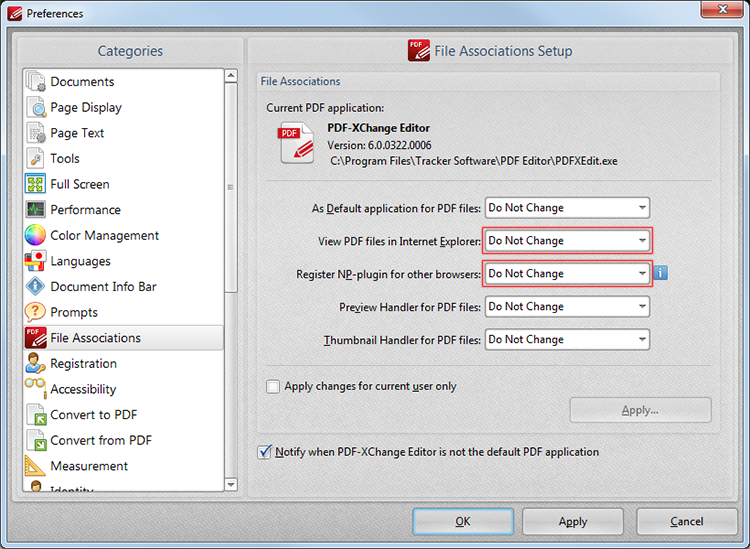Select the Convert from PDF category

[123, 440]
